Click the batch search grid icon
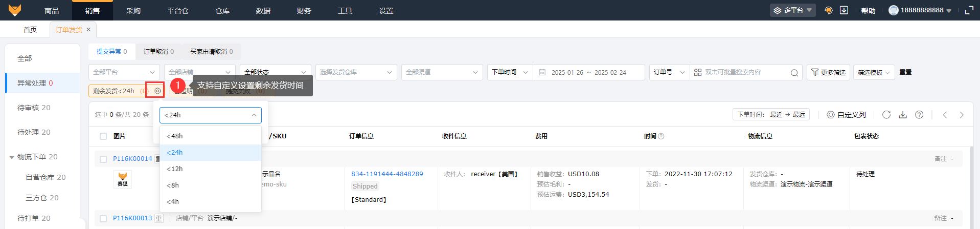Screen dimensions: 980x229 tap(697, 72)
